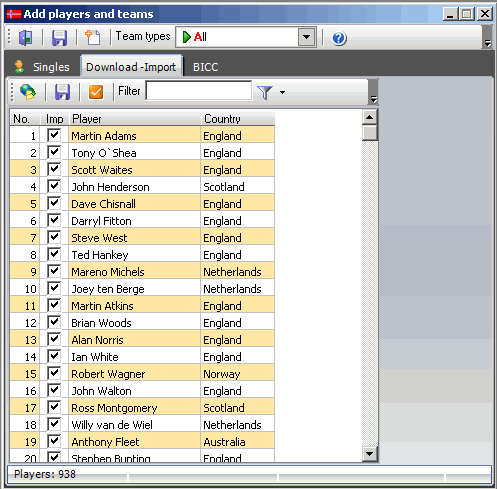
Task: Click the globe download icon
Action: pos(28,92)
